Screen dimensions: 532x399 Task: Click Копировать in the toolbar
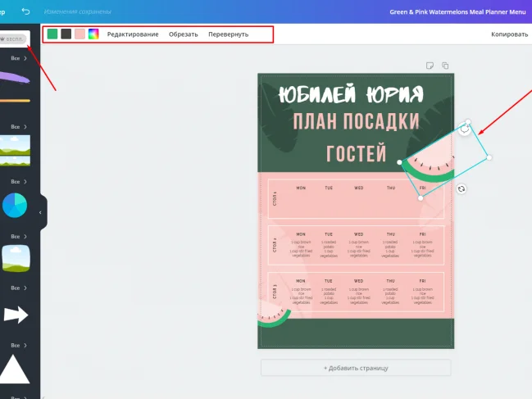click(x=510, y=34)
